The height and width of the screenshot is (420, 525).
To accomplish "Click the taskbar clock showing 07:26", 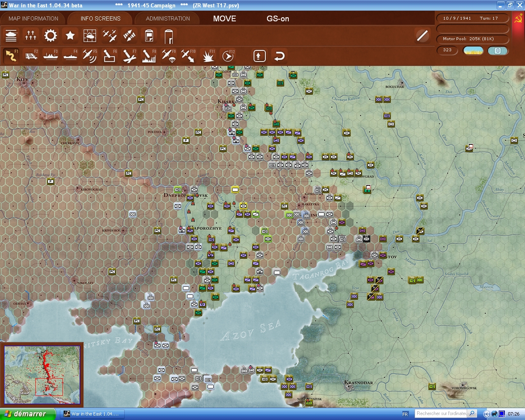I will pyautogui.click(x=514, y=414).
